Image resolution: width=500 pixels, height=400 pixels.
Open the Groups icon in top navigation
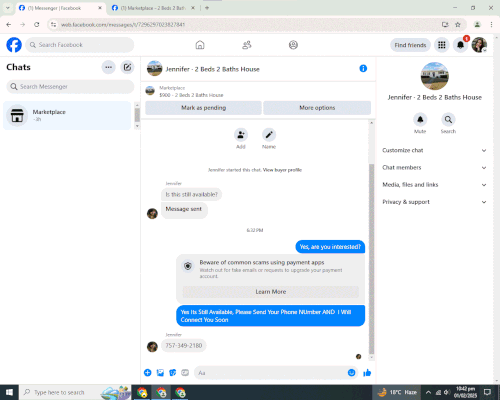coord(293,45)
